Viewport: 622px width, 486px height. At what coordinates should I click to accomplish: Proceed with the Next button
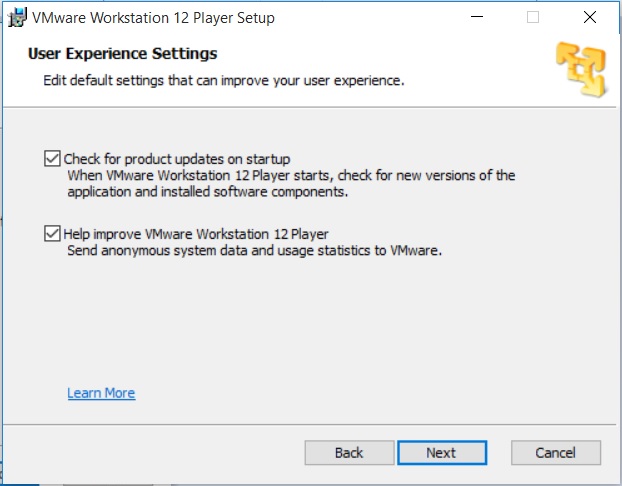442,453
